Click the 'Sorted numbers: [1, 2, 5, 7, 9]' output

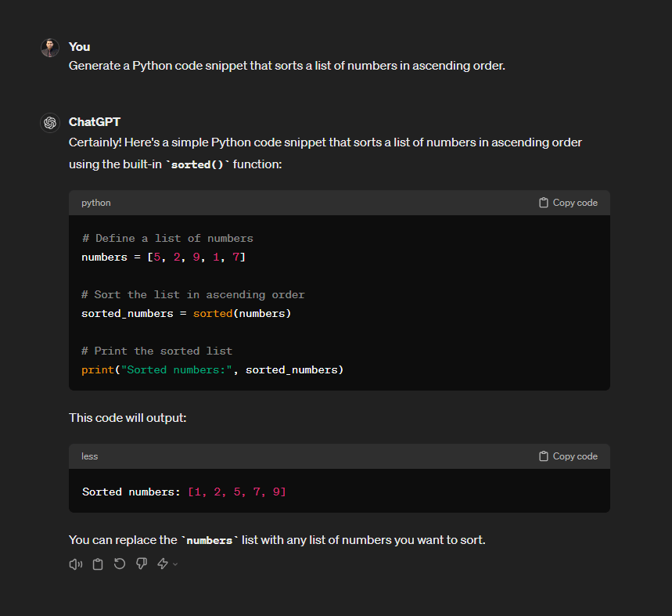point(184,492)
